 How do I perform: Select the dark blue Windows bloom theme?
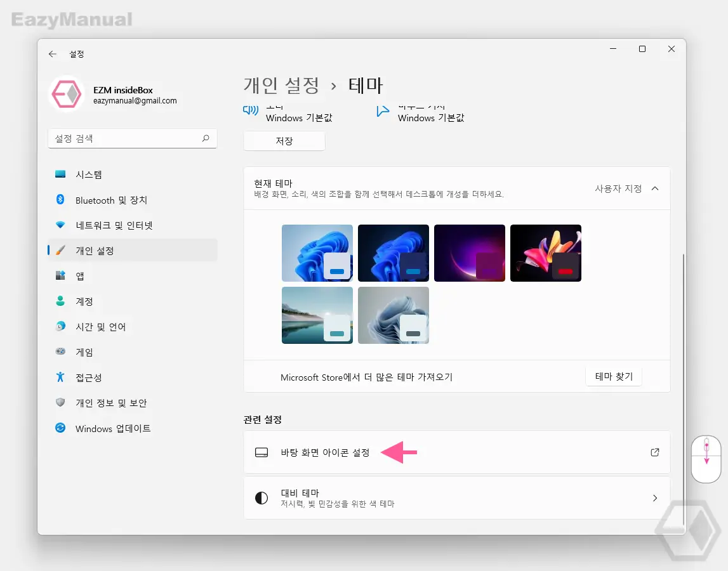[394, 253]
